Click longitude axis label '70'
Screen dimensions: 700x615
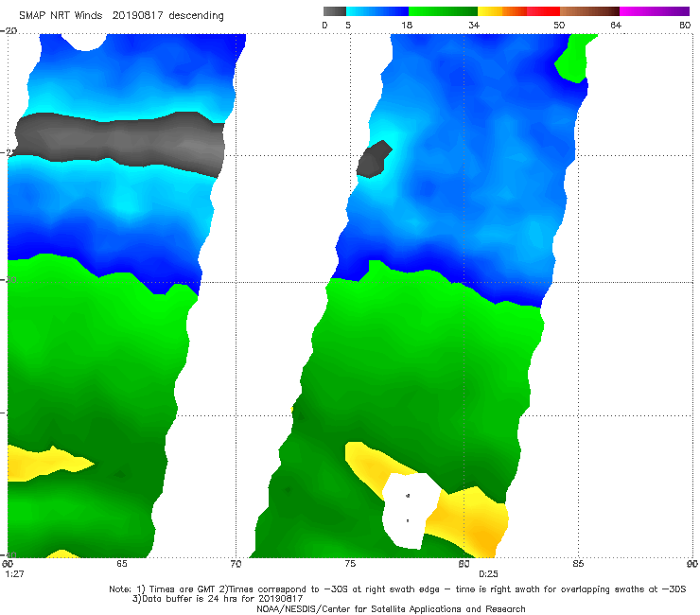click(x=236, y=564)
